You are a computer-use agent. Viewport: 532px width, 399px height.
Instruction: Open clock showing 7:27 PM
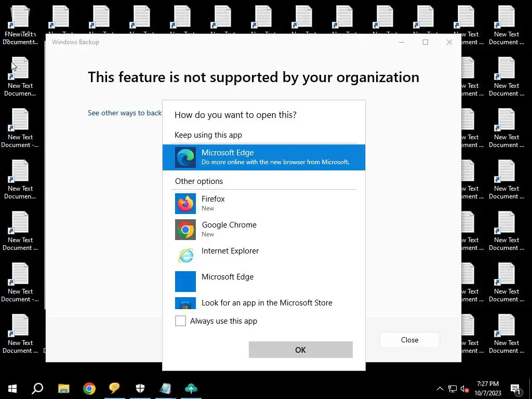(487, 389)
